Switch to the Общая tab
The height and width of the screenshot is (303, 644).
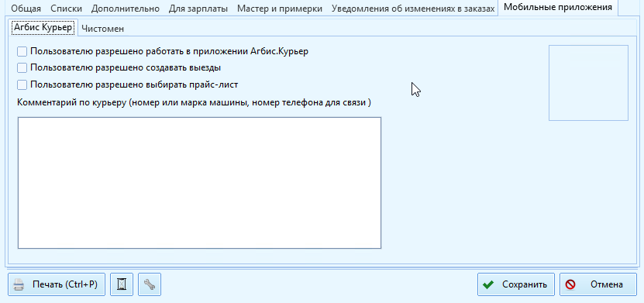(26, 9)
